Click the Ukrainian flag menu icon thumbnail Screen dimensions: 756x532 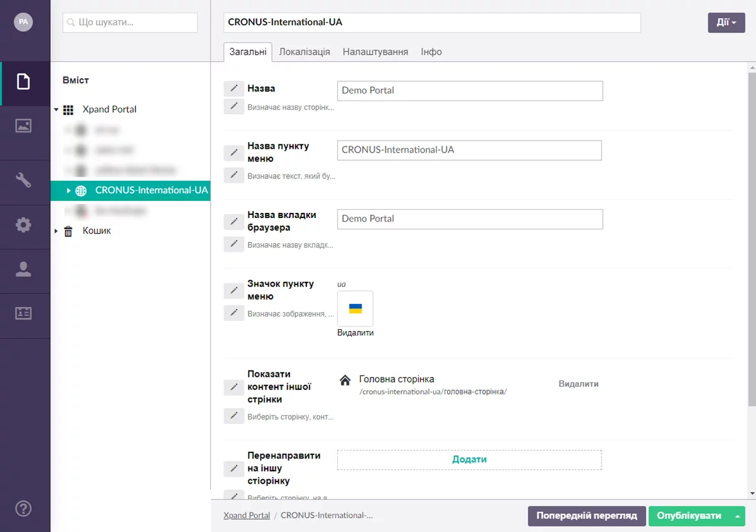pos(355,308)
